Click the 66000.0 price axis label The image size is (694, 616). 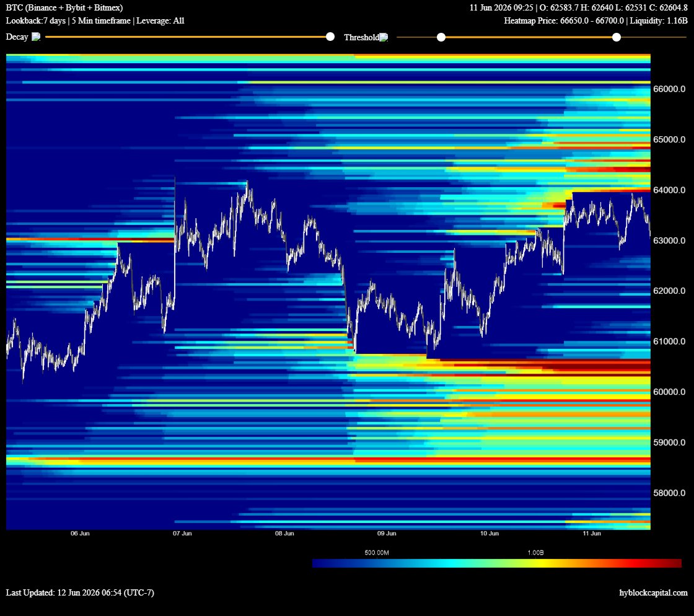(x=669, y=89)
